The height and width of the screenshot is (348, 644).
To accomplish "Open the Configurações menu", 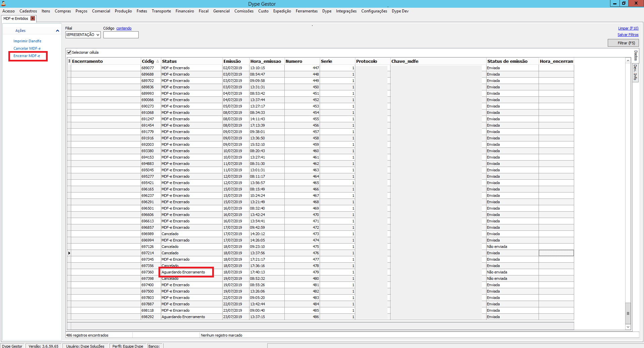I will [x=374, y=11].
